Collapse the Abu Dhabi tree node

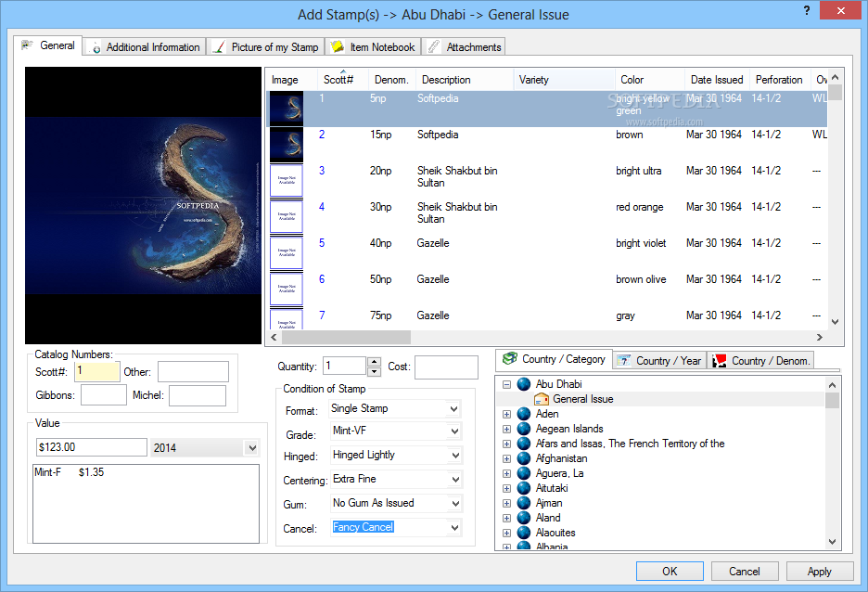(x=506, y=384)
